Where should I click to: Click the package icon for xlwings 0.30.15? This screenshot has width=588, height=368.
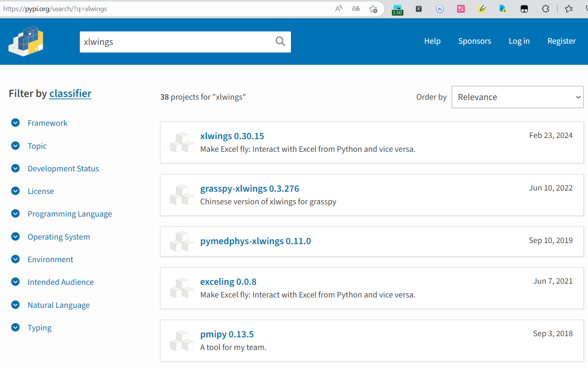pos(182,143)
